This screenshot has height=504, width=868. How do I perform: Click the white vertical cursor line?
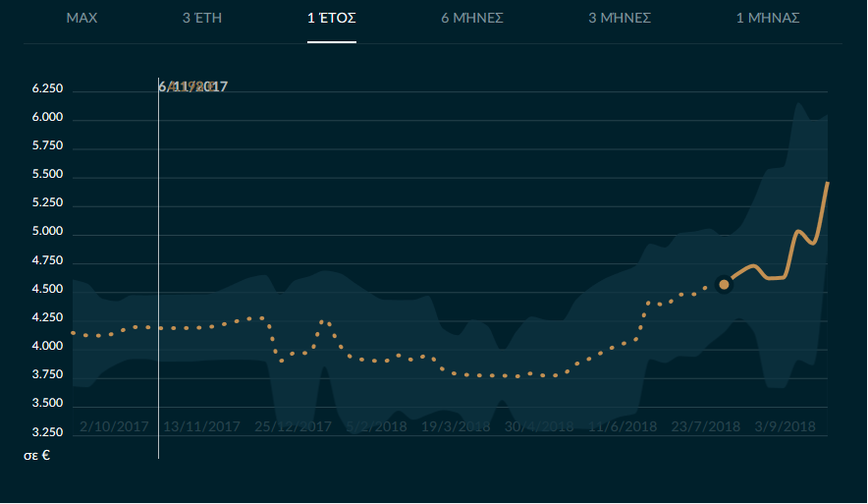(158, 295)
